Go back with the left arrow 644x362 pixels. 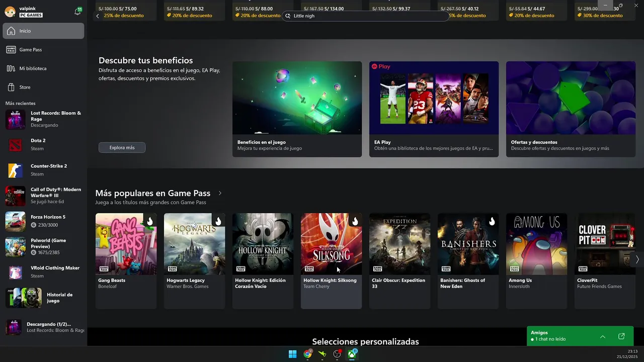(x=98, y=16)
